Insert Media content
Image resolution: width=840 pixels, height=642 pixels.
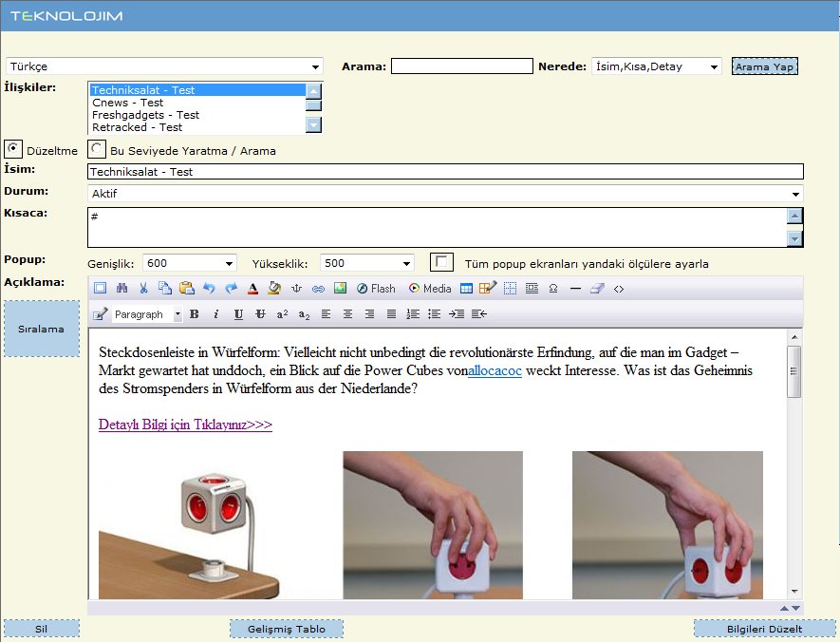click(430, 289)
